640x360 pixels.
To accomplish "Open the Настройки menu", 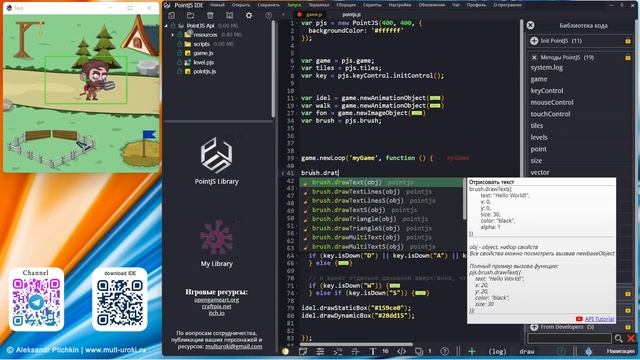I will tap(400, 5).
